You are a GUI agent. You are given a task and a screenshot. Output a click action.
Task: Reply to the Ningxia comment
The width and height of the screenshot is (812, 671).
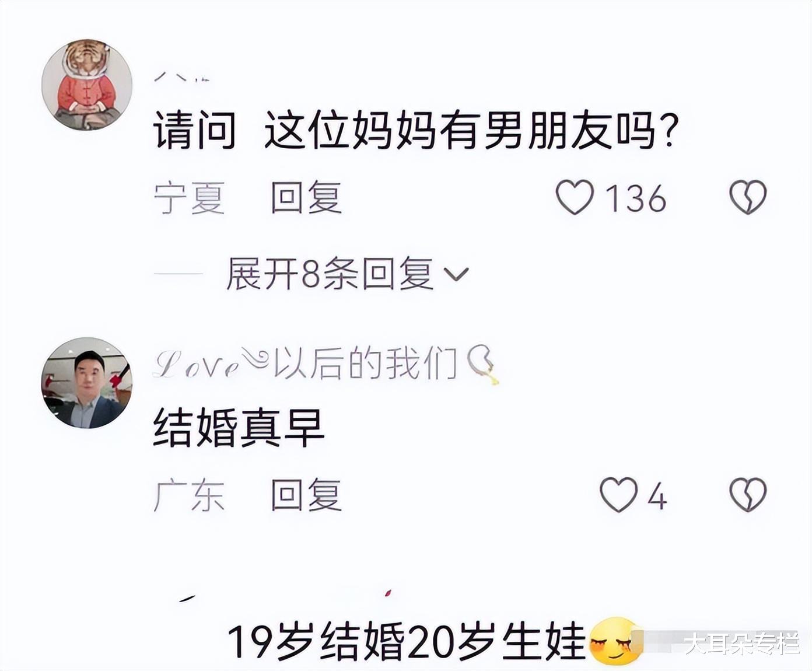(x=306, y=197)
